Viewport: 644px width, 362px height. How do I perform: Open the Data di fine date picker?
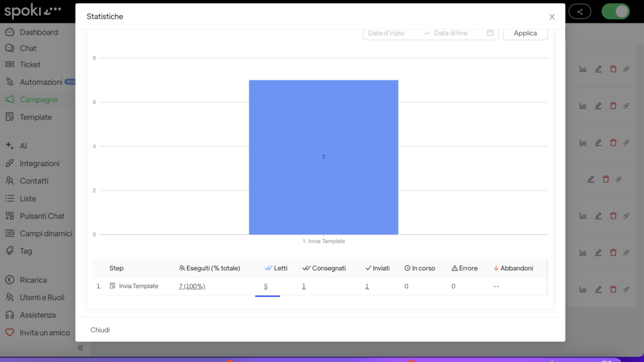point(458,33)
